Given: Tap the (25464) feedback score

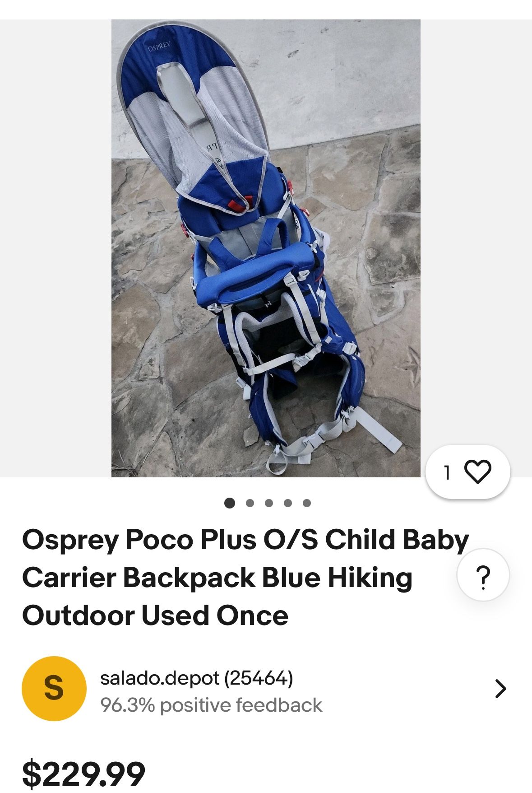Looking at the screenshot, I should 259,678.
